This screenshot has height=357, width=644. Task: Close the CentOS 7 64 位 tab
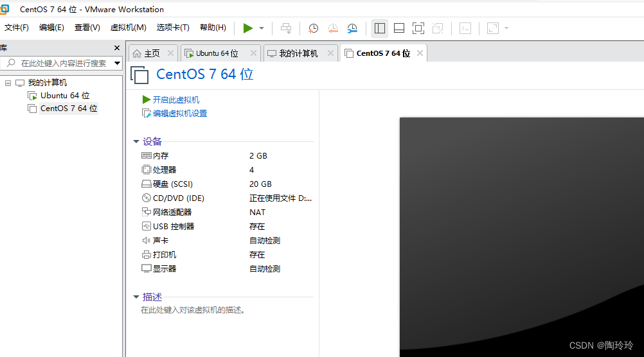point(420,53)
